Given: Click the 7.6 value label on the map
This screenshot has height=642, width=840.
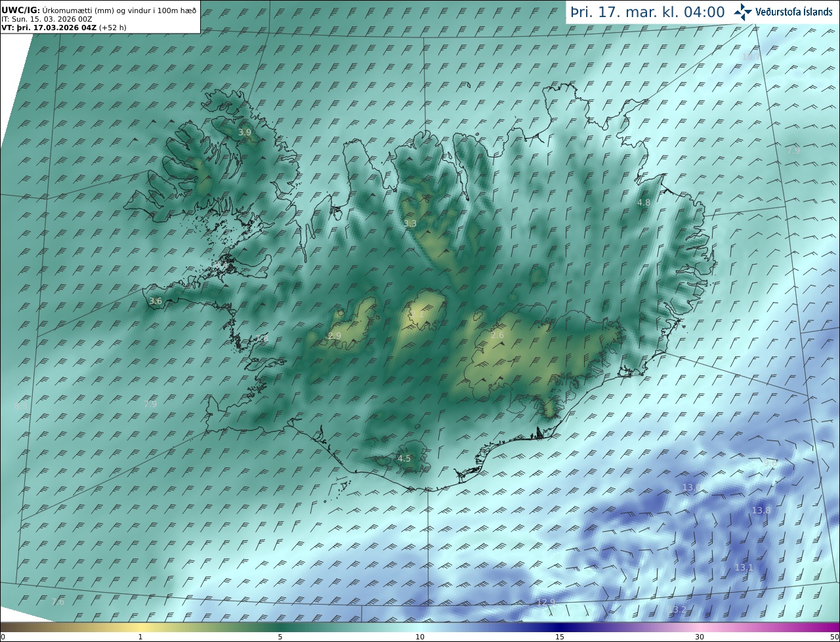Looking at the screenshot, I should tap(58, 602).
